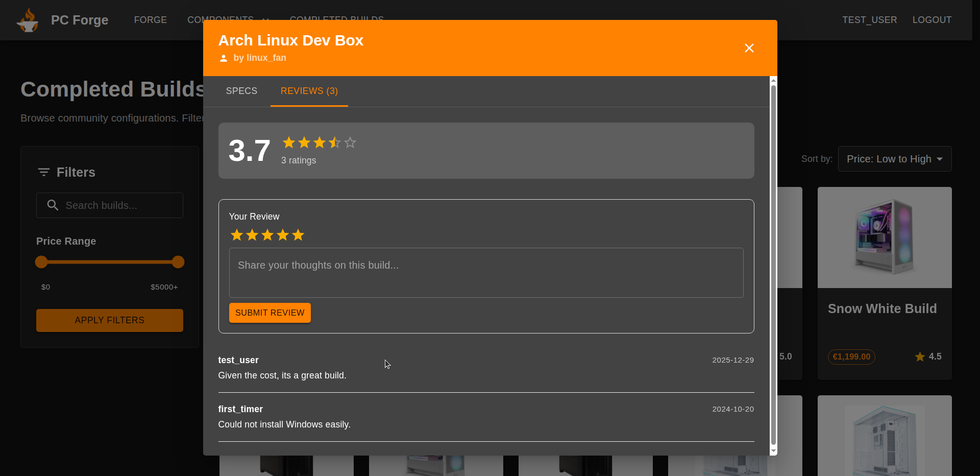
Task: Click the right price range slider handle
Action: (178, 262)
